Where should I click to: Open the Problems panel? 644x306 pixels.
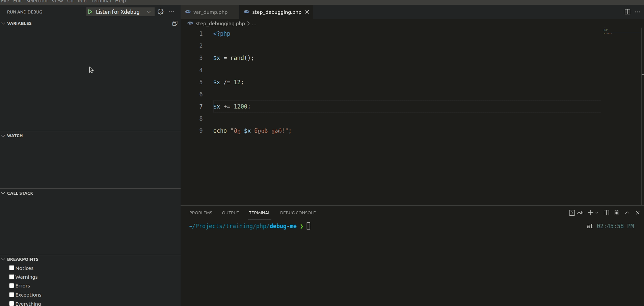coord(200,213)
